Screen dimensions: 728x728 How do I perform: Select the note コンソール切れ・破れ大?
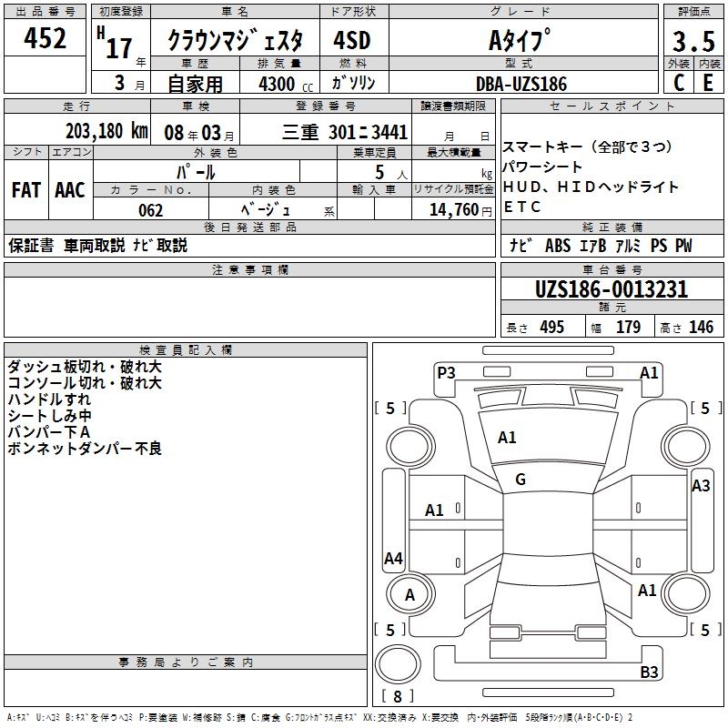point(85,383)
